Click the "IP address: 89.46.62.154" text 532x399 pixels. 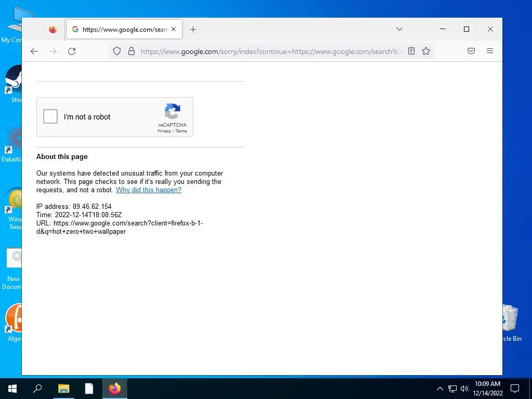[x=74, y=207]
